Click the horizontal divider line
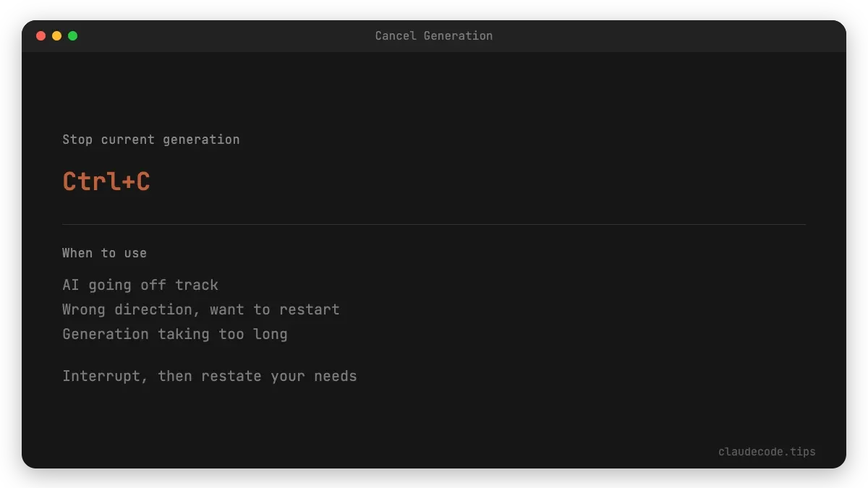This screenshot has width=868, height=488. pos(434,222)
